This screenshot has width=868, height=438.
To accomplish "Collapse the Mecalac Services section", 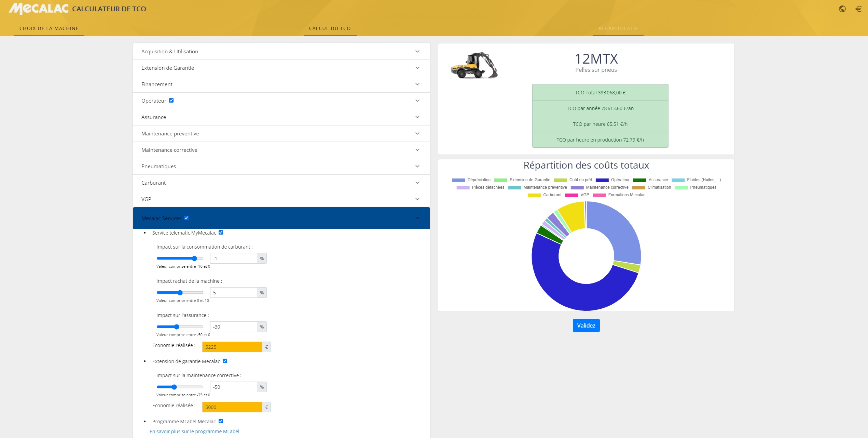I will 417,218.
